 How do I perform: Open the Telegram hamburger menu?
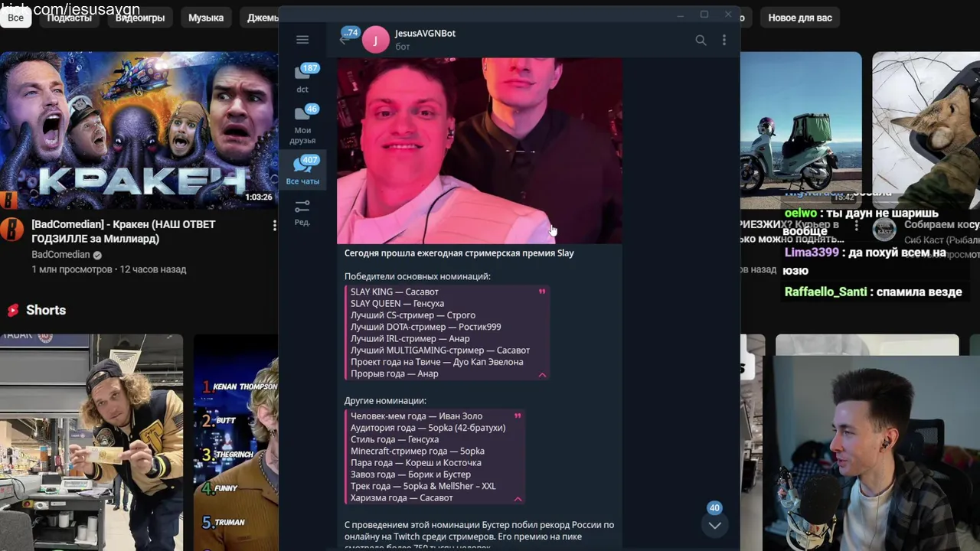click(x=302, y=40)
